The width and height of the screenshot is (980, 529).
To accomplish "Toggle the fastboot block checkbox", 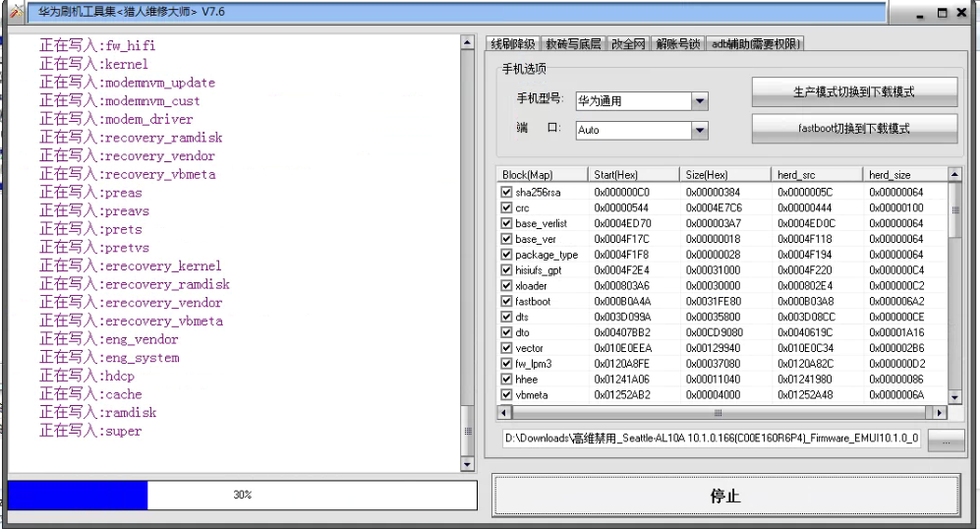I will tap(506, 302).
